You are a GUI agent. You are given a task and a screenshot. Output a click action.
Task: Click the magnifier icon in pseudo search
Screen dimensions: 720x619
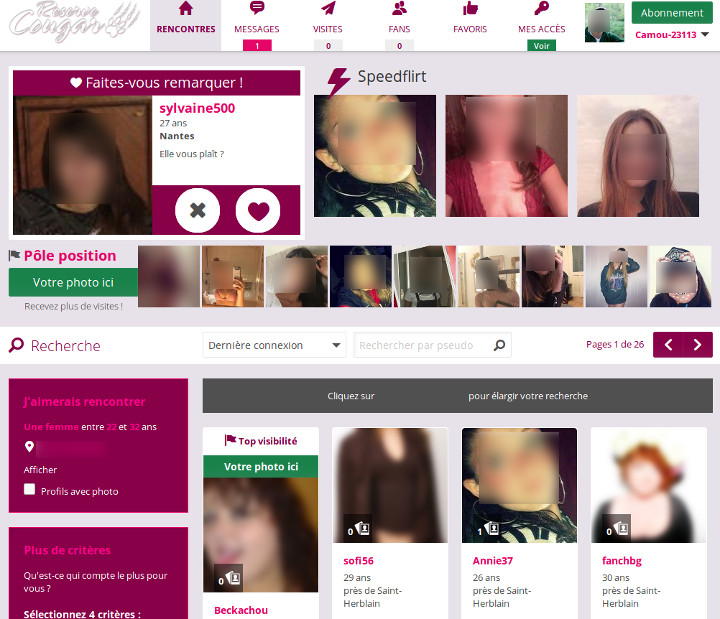(x=498, y=345)
